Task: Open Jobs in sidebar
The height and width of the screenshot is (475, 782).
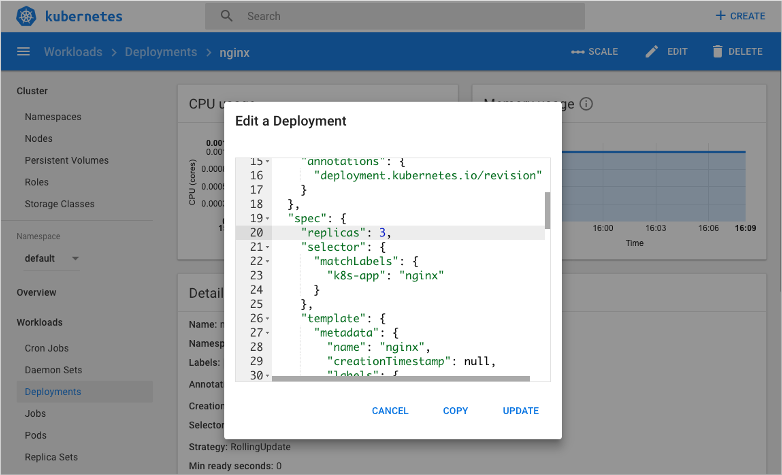Action: coord(35,414)
